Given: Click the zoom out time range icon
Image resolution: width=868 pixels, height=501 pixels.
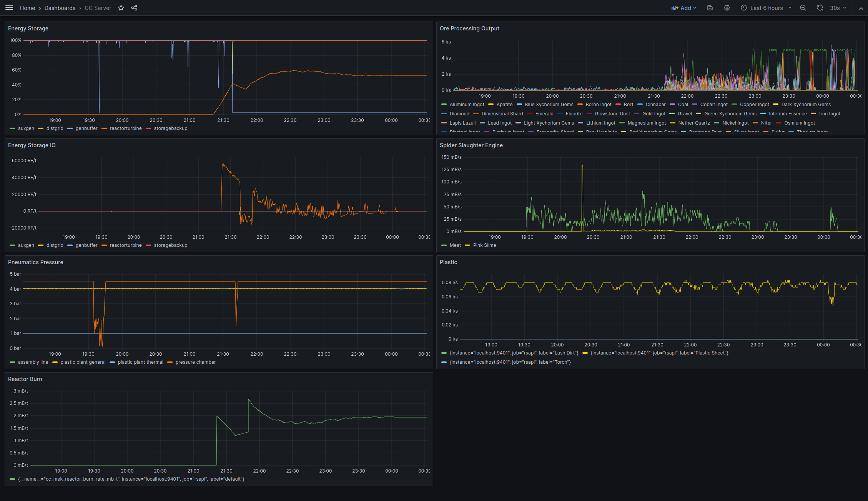Looking at the screenshot, I should pyautogui.click(x=803, y=8).
